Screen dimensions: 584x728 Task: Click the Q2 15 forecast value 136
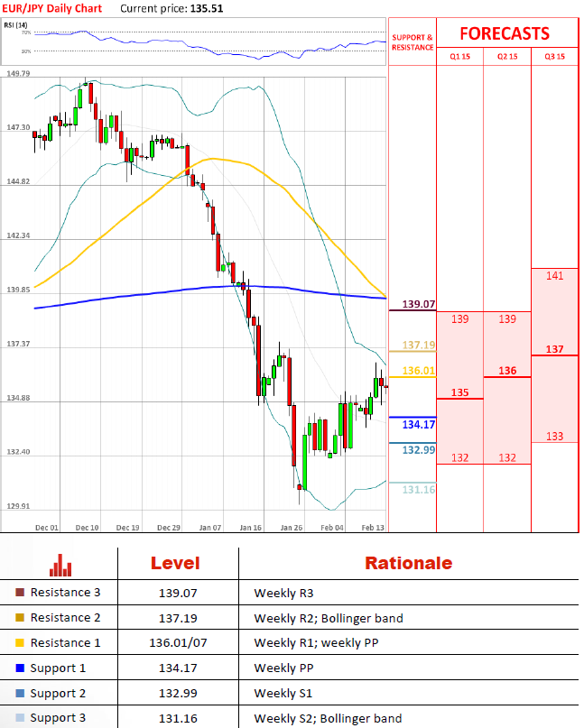[507, 371]
